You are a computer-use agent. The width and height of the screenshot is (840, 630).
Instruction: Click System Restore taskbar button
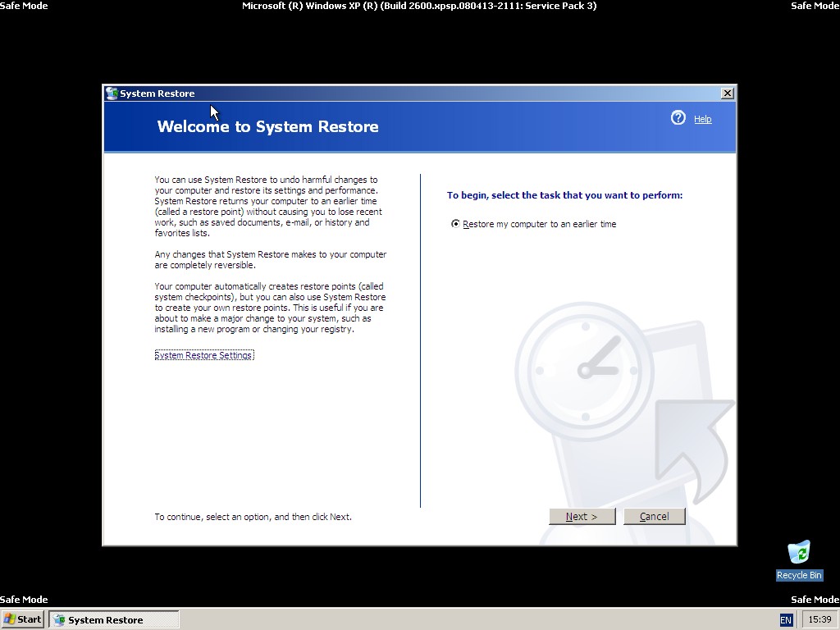point(113,620)
